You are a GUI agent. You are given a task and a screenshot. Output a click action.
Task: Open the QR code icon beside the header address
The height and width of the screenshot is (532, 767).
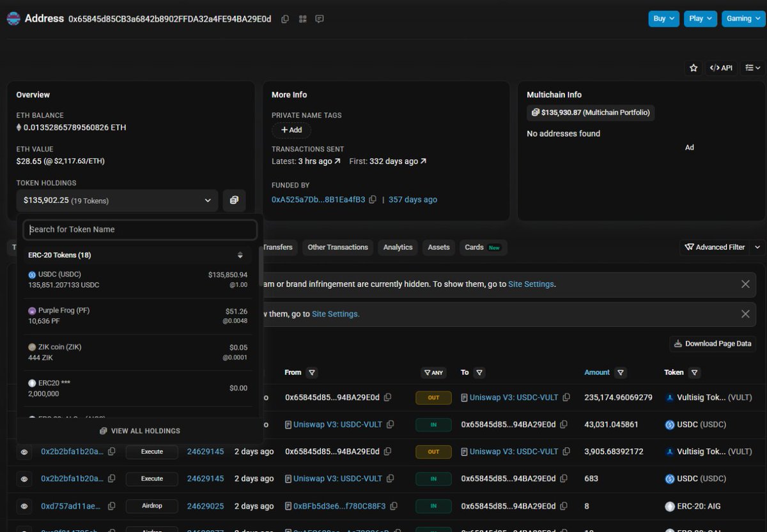302,19
